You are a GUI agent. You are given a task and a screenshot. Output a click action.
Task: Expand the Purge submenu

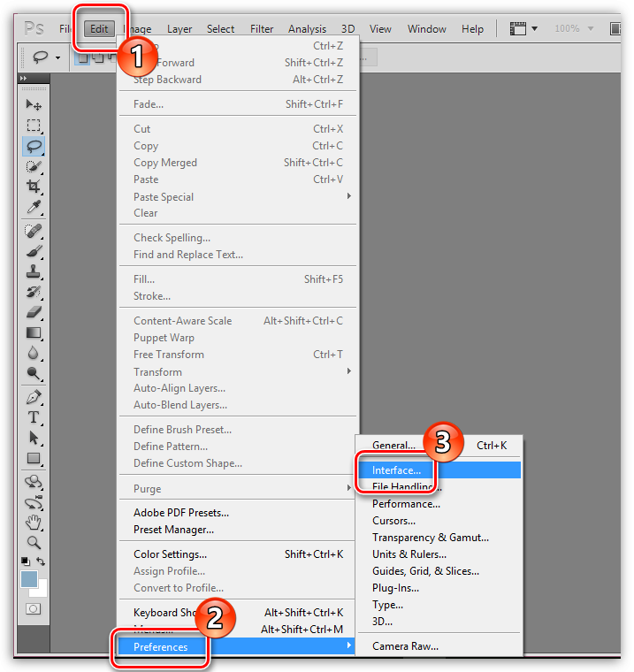click(x=349, y=488)
